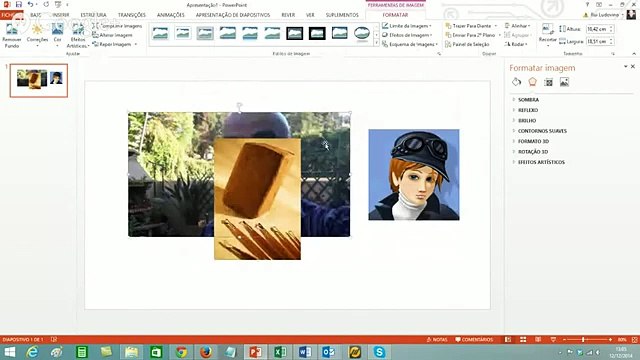Click Alterar Imagem option
640x360 pixels.
113,35
